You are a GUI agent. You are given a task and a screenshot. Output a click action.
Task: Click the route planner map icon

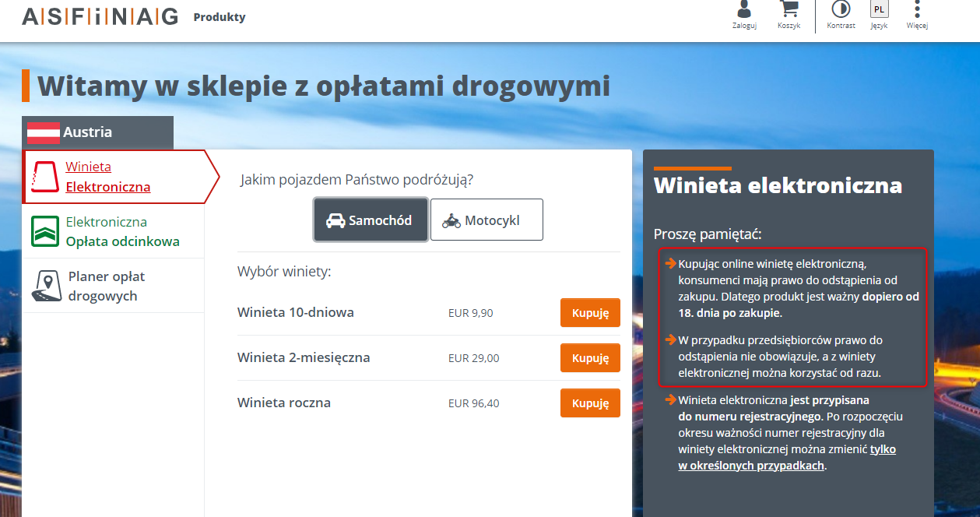46,286
